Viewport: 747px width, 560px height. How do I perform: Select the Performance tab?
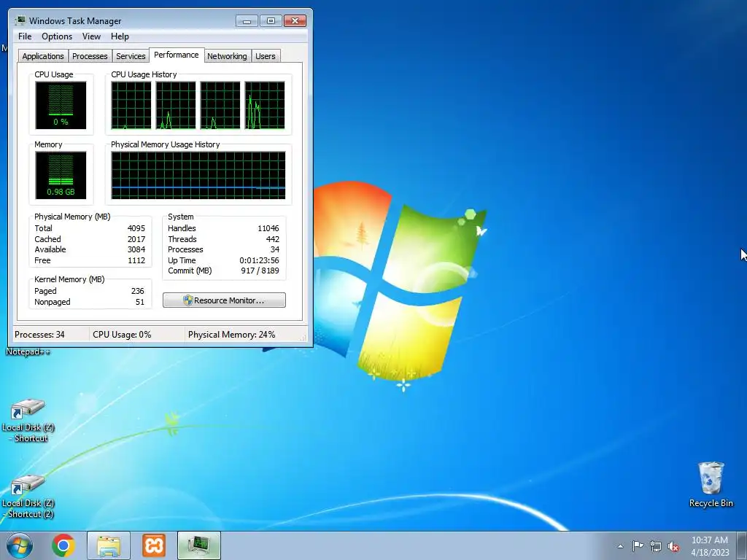tap(177, 55)
